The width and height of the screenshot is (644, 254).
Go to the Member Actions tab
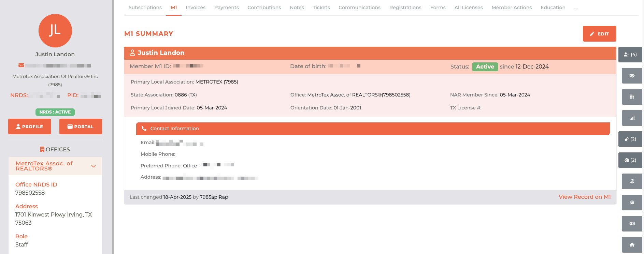[511, 8]
